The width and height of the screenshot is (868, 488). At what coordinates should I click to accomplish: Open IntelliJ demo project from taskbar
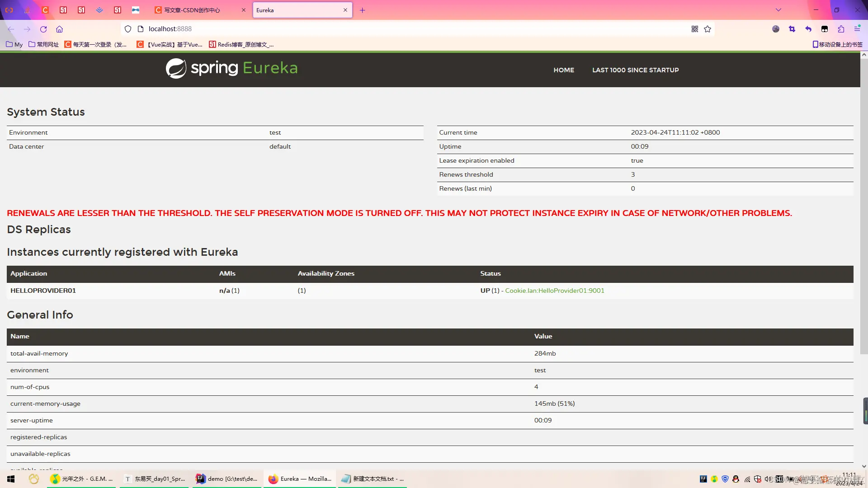[x=227, y=479]
